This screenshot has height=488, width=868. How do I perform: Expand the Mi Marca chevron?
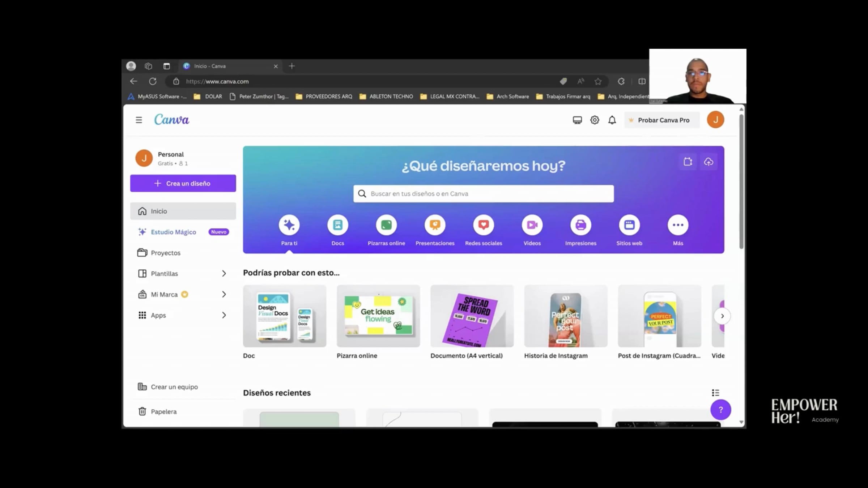tap(224, 294)
